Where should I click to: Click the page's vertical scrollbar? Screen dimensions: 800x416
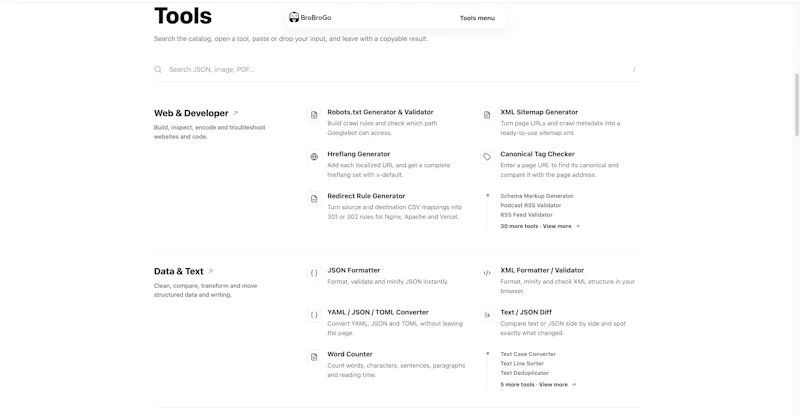pos(797,105)
